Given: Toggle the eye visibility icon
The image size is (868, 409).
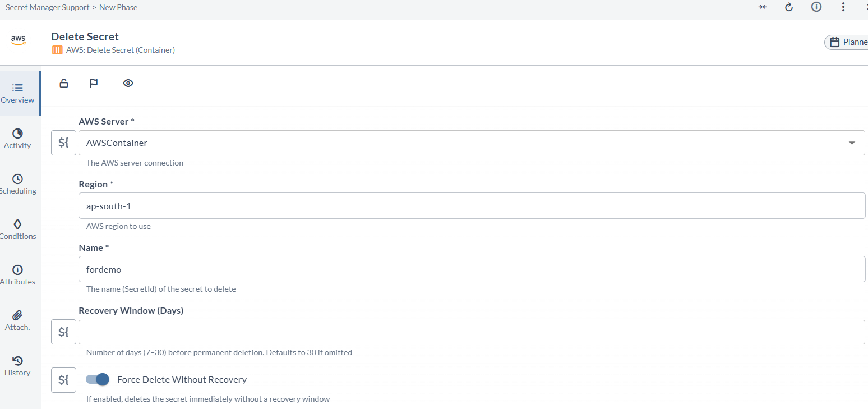Looking at the screenshot, I should 128,84.
